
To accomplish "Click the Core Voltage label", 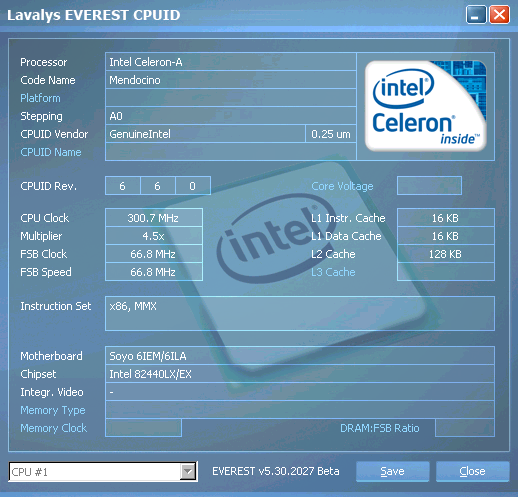I will (x=342, y=186).
